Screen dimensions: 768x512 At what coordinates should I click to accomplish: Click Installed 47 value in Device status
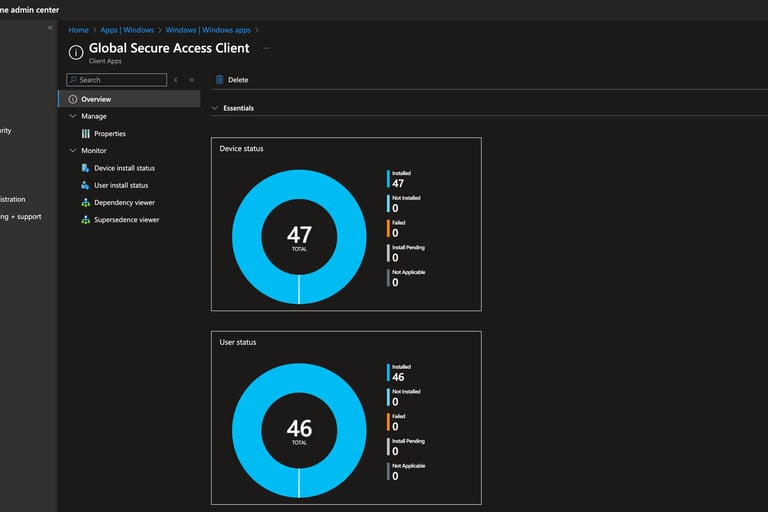tap(398, 183)
